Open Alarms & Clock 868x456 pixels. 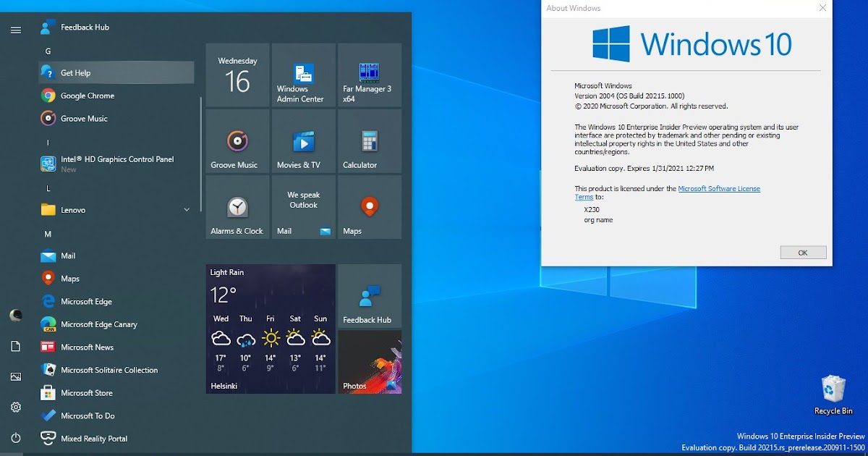click(237, 208)
